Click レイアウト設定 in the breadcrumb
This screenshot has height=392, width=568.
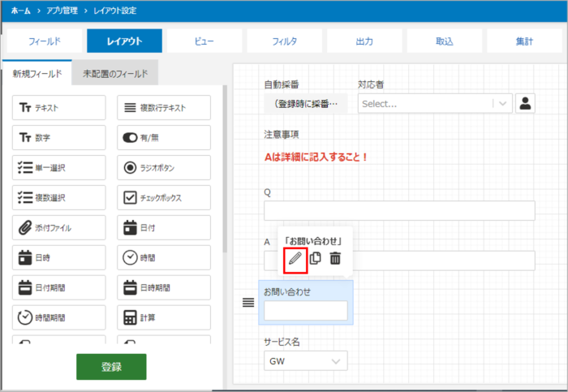click(115, 11)
